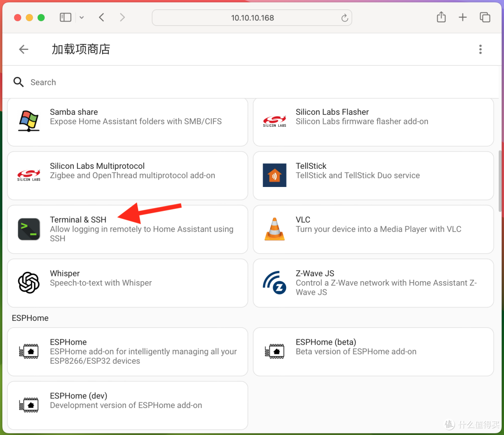Open the ESPHome (dev) add-on
The height and width of the screenshot is (435, 504).
127,406
